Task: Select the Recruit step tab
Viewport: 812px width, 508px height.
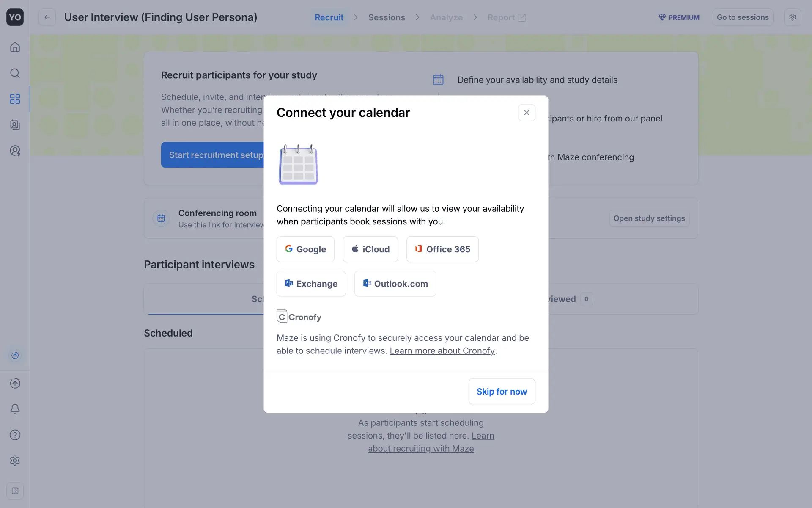Action: click(x=329, y=17)
